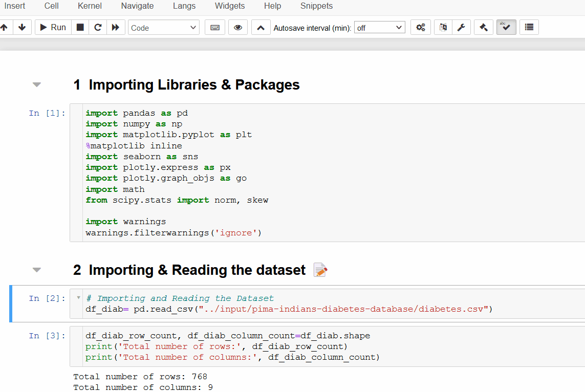Move the selected cell down
The image size is (585, 392).
coord(22,27)
